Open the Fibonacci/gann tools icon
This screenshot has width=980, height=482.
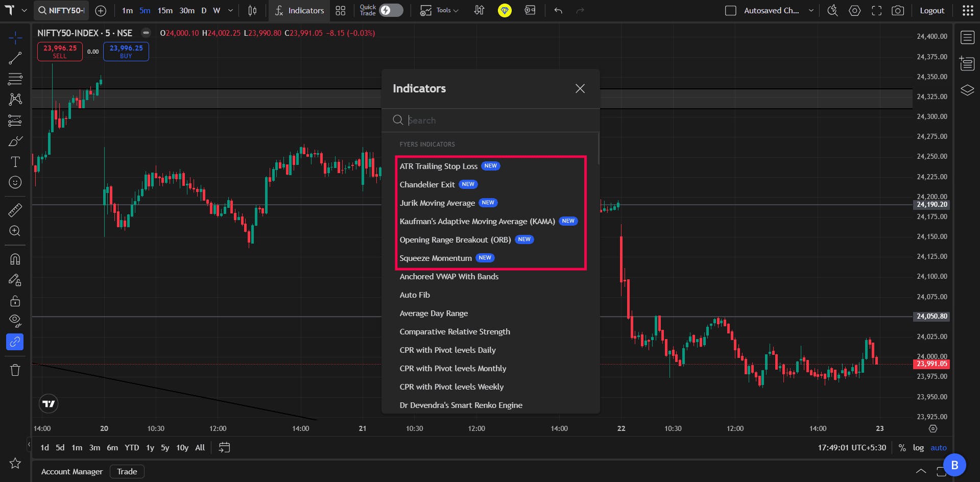coord(15,79)
